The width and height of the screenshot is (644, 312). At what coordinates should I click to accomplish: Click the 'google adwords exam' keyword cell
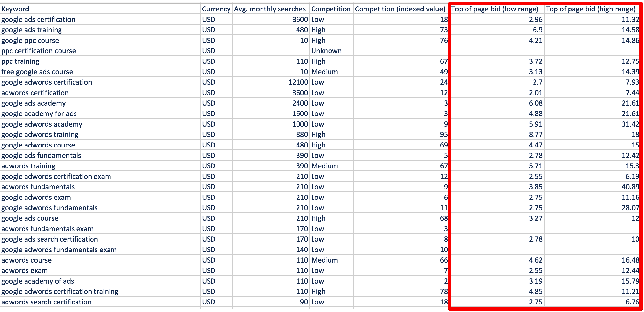pyautogui.click(x=100, y=197)
